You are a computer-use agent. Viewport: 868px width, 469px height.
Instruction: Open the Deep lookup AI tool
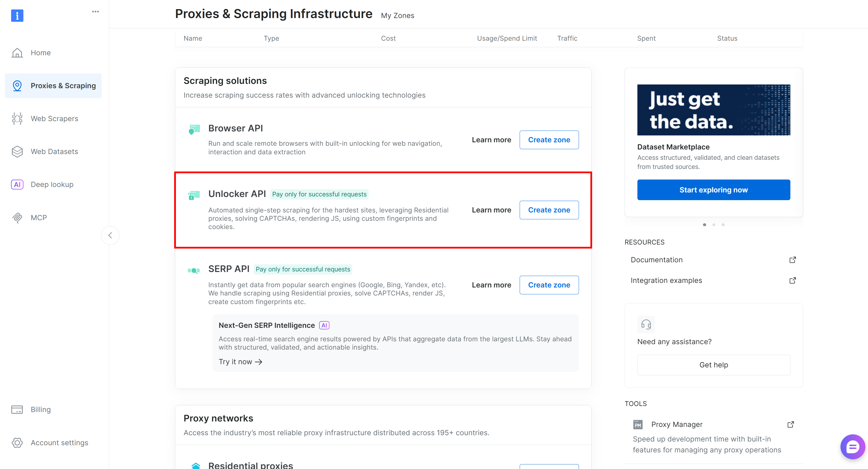click(x=17, y=184)
